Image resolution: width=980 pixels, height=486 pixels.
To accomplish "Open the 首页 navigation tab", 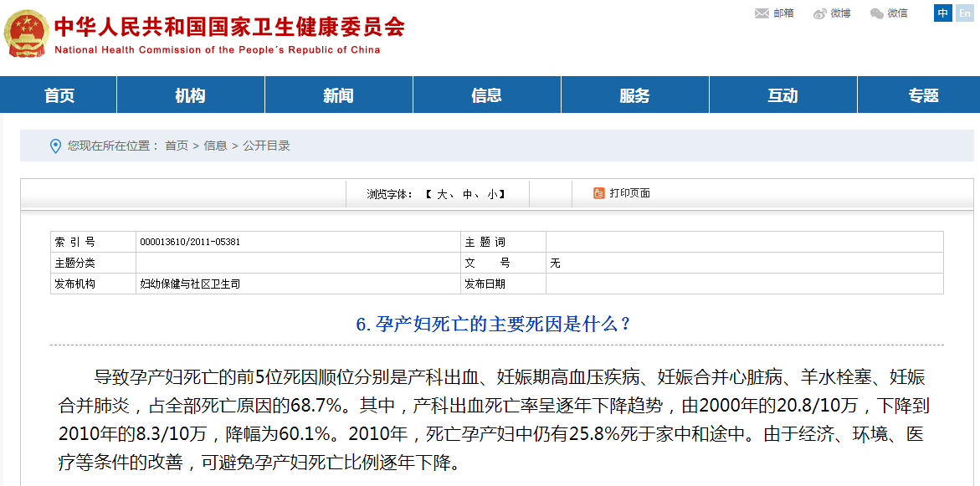I will [x=59, y=95].
